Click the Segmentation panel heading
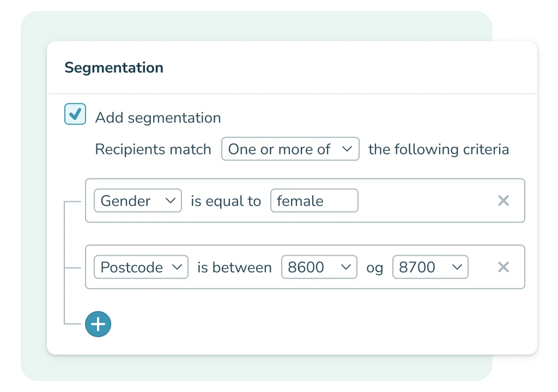558x392 pixels. (114, 68)
